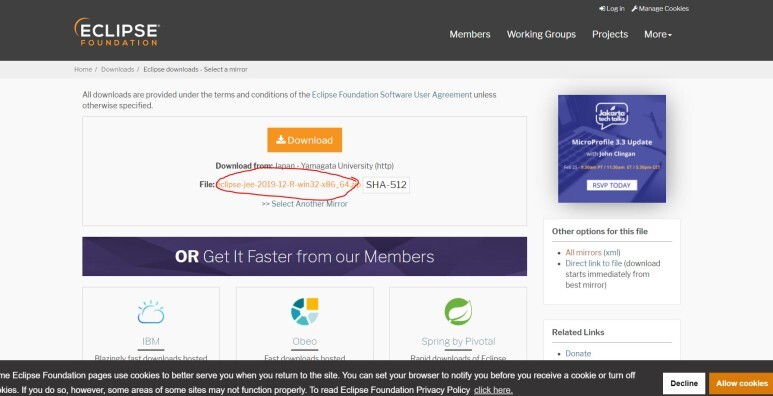Click Japan - Yamagata University mirror text
The width and height of the screenshot is (773, 396).
[x=334, y=166]
